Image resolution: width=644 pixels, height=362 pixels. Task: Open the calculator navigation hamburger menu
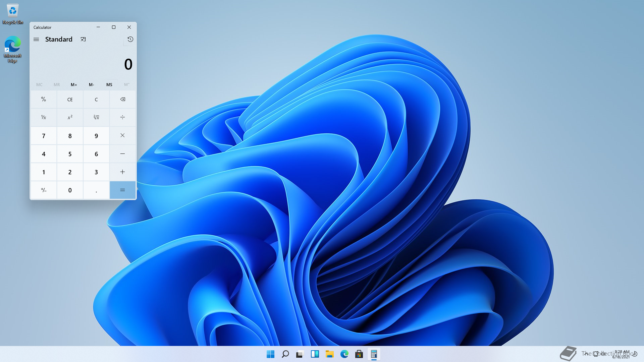[36, 40]
